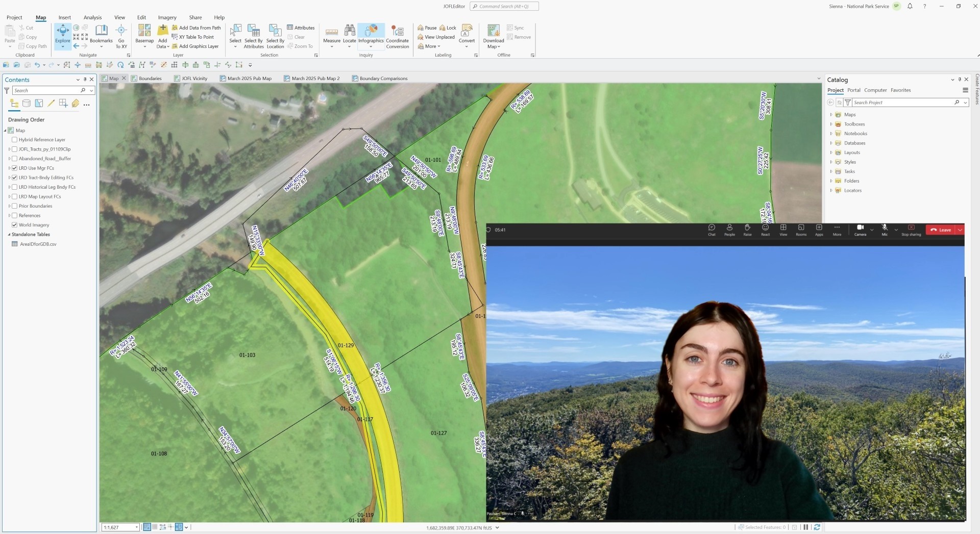This screenshot has height=534, width=980.
Task: Open Leave options dropdown arrow in Teams
Action: tap(960, 230)
